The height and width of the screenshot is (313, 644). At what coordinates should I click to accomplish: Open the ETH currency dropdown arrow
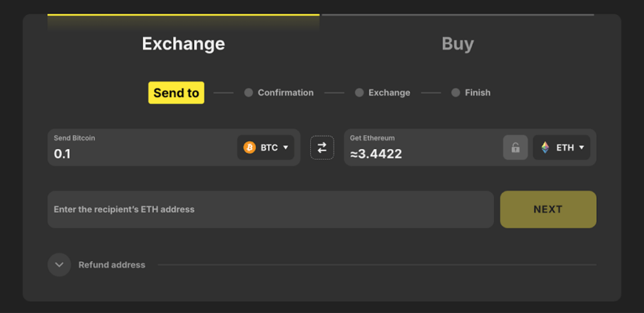pyautogui.click(x=582, y=147)
